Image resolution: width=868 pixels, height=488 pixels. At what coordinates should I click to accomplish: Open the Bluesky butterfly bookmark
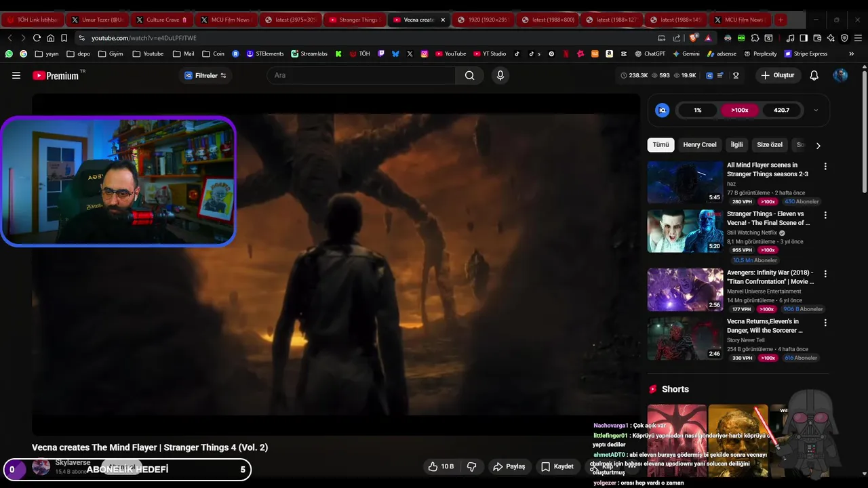tap(395, 54)
